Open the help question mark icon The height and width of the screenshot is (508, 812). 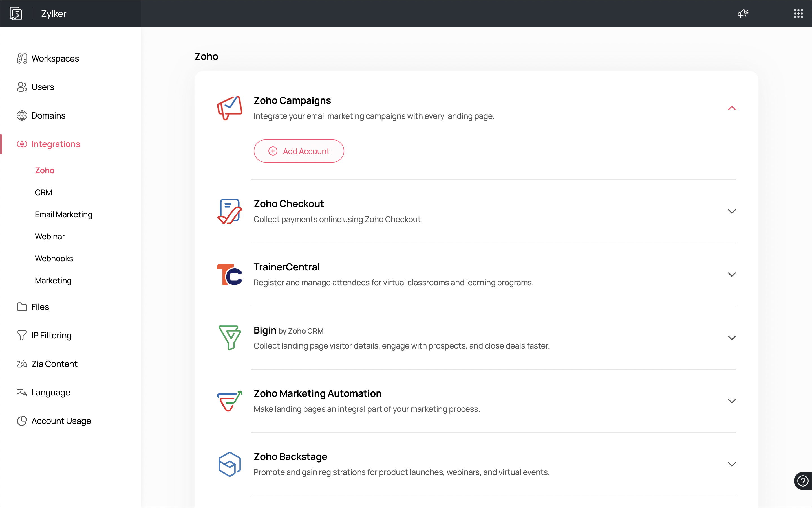click(x=803, y=481)
